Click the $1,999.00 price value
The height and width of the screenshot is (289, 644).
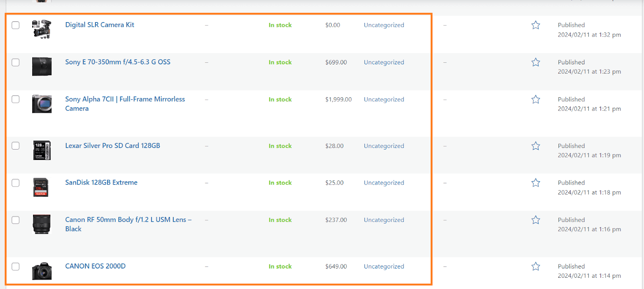coord(339,99)
